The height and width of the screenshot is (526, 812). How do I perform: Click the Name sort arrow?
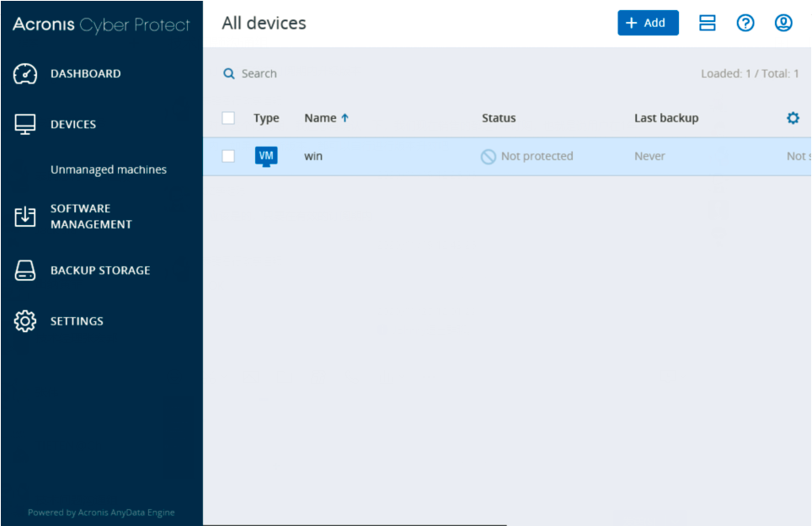pyautogui.click(x=345, y=118)
